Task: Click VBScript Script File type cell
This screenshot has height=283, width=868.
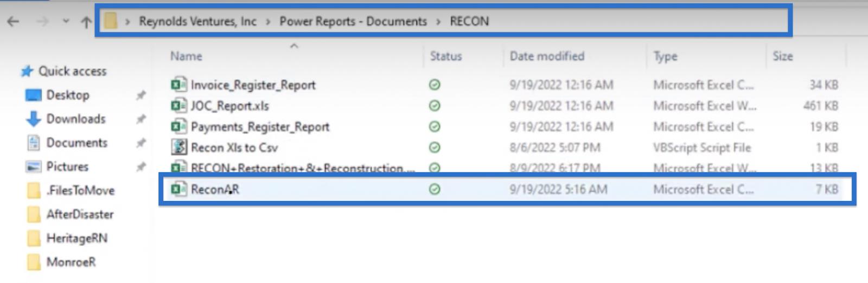Action: click(702, 147)
